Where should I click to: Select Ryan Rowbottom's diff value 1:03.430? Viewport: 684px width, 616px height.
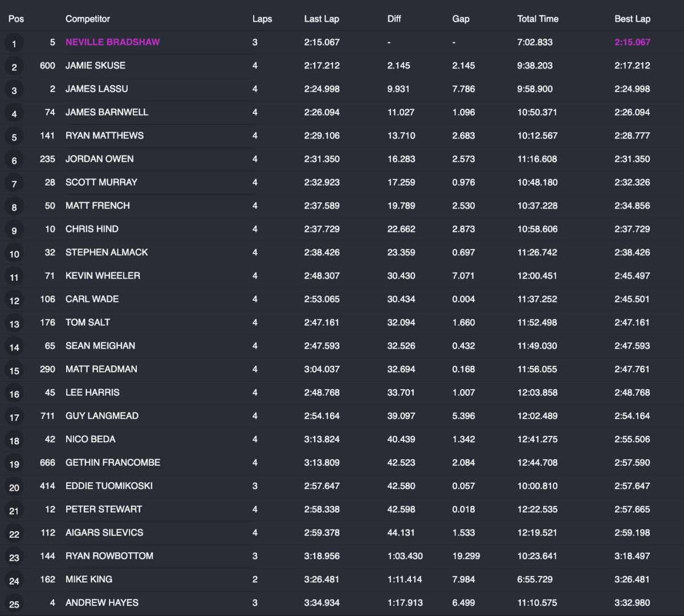click(405, 556)
